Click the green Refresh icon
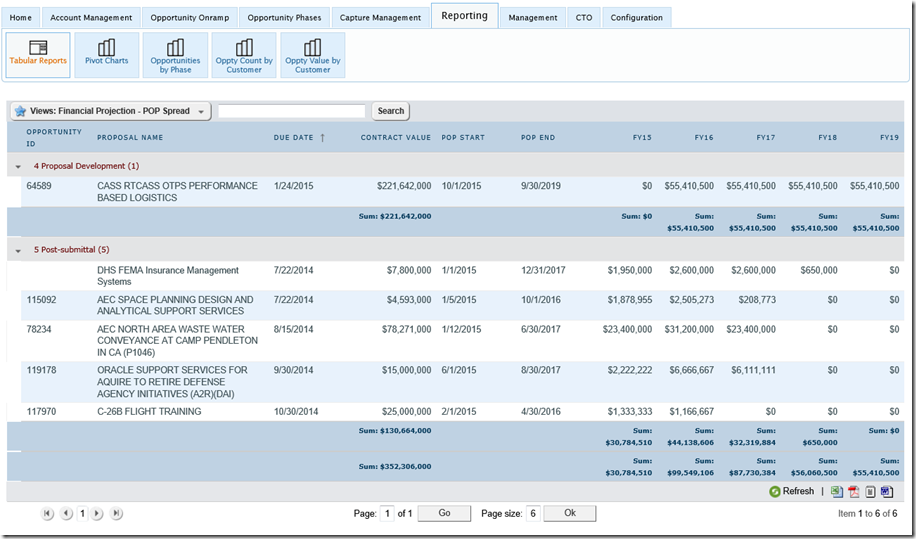Image resolution: width=916 pixels, height=539 pixels. click(775, 492)
